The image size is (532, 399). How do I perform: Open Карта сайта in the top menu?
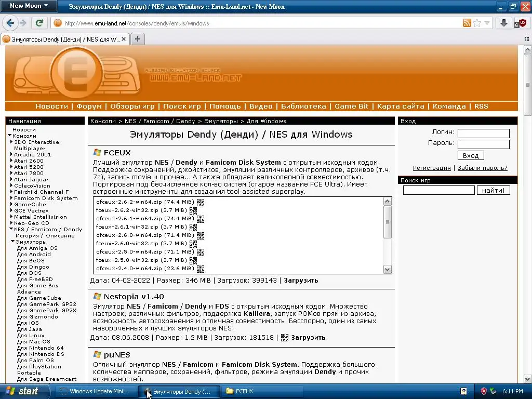401,106
